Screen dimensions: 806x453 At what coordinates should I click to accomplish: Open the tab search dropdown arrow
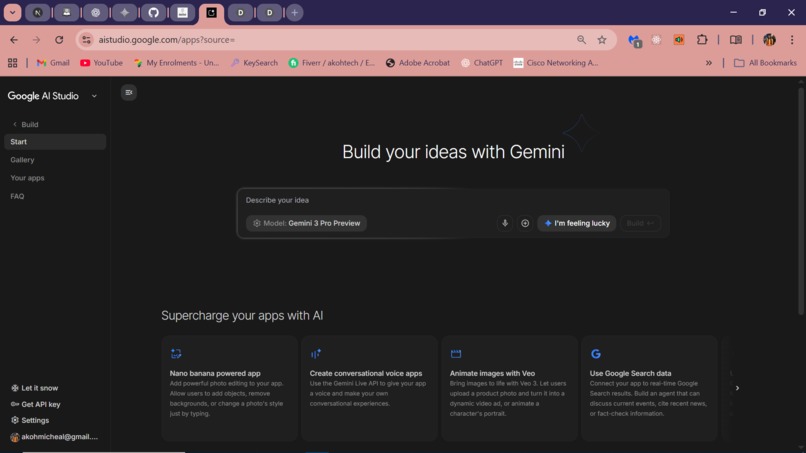click(12, 12)
